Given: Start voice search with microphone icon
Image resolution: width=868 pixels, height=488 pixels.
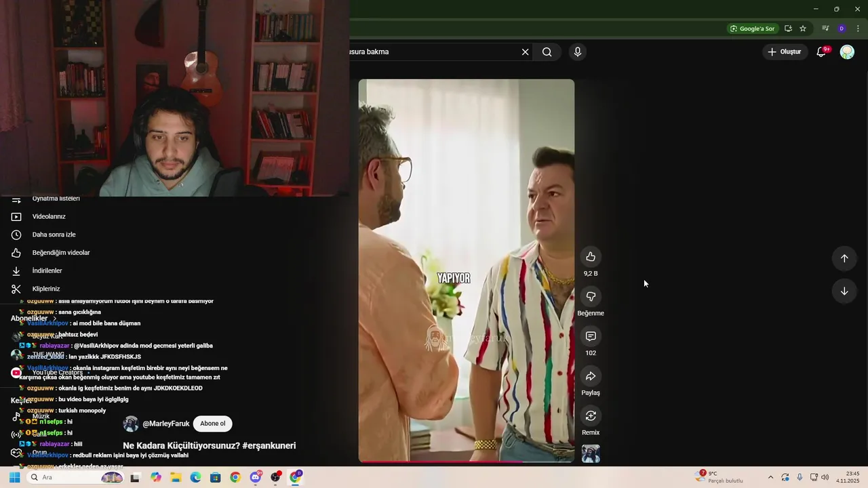Looking at the screenshot, I should tap(578, 52).
